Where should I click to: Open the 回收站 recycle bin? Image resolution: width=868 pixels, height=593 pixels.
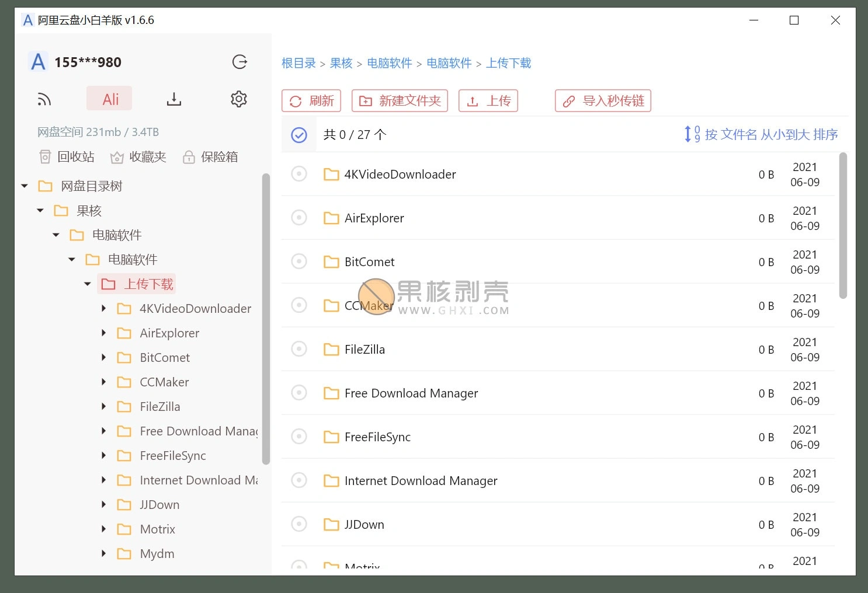click(x=67, y=156)
